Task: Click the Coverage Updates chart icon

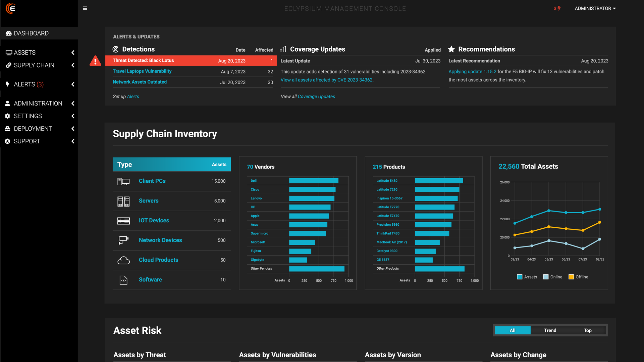Action: pyautogui.click(x=283, y=49)
